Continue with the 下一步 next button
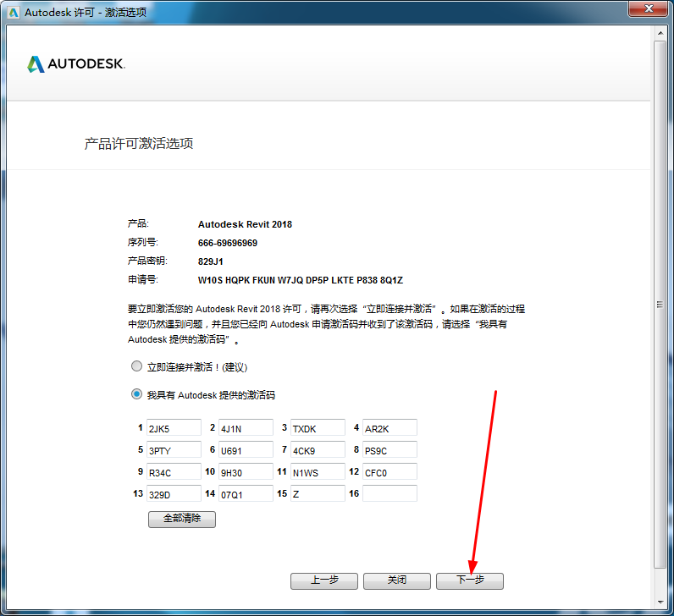Viewport: 674px width, 616px height. (x=469, y=580)
